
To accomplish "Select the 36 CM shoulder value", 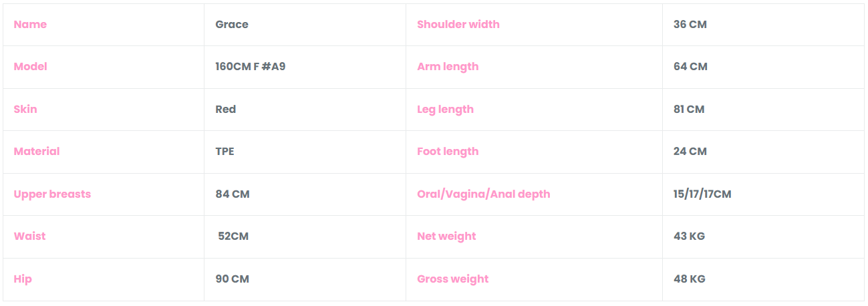I will [x=690, y=25].
